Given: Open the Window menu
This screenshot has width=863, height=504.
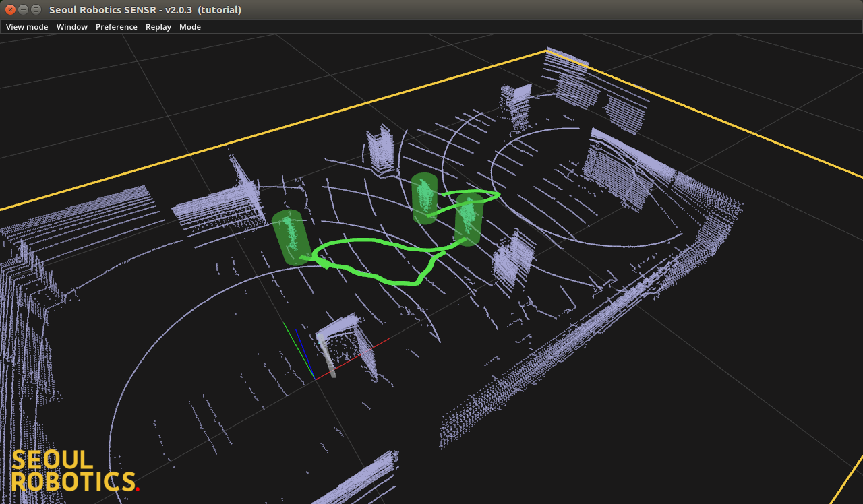Looking at the screenshot, I should pos(71,27).
